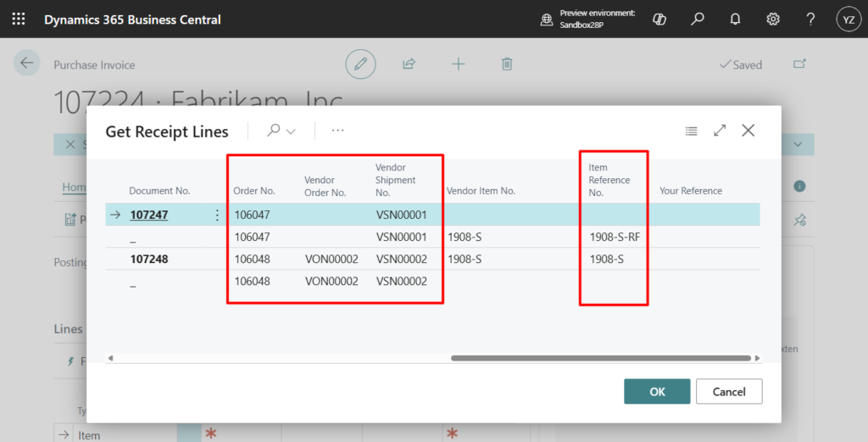Delete the record with trash icon
868x442 pixels.
(507, 64)
